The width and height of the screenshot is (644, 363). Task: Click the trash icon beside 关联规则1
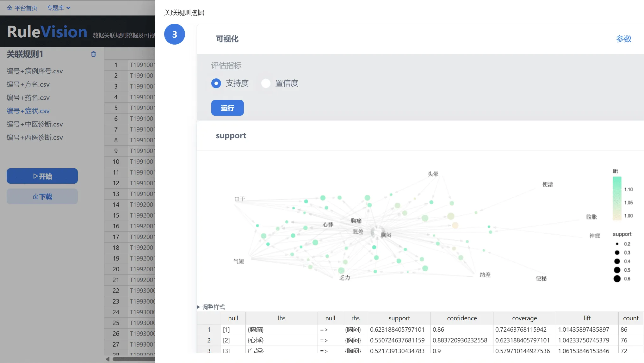point(93,54)
